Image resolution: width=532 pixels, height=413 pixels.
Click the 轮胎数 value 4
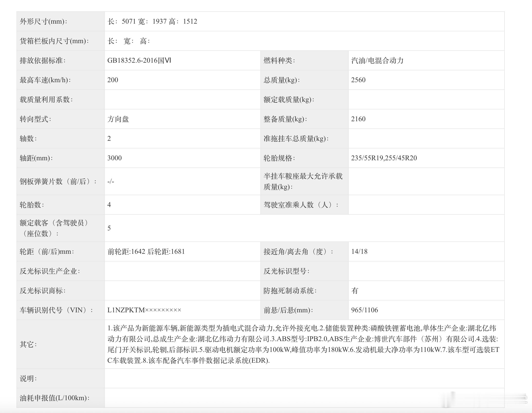pyautogui.click(x=109, y=205)
